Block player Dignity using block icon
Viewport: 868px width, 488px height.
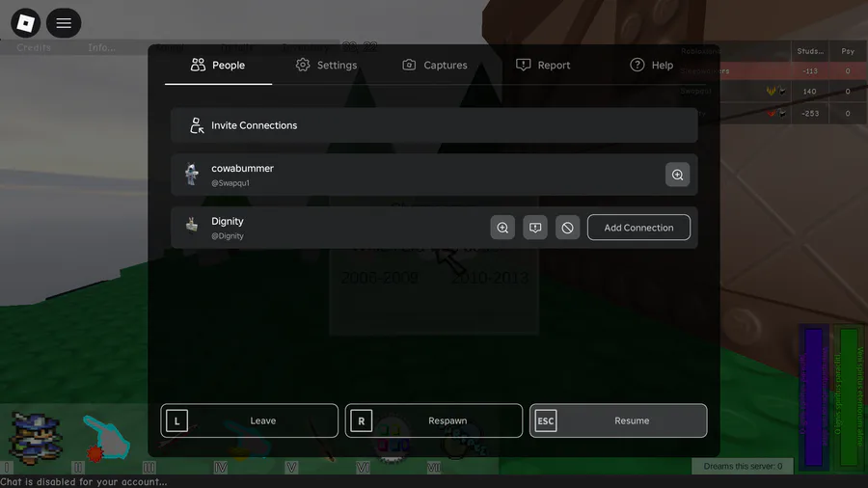coord(567,228)
